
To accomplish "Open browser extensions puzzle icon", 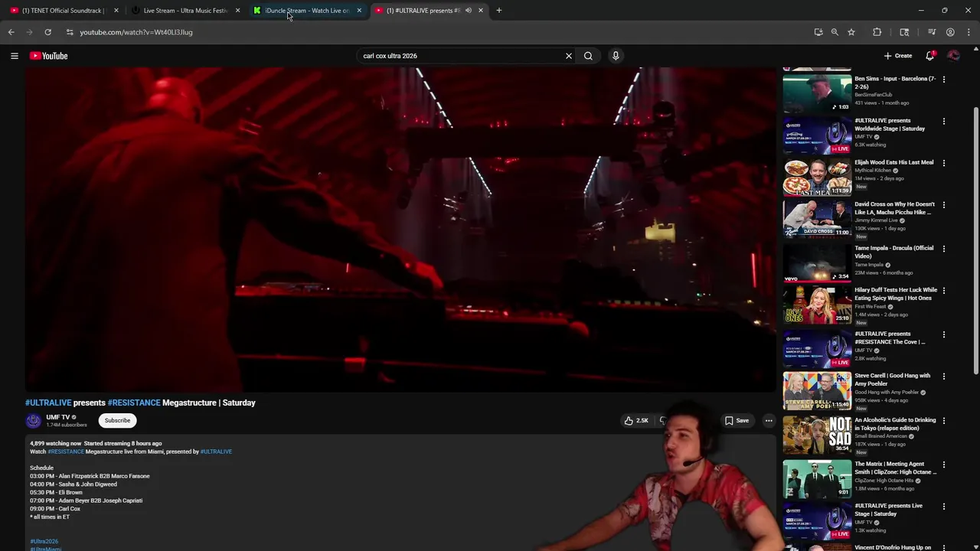I will (x=877, y=32).
